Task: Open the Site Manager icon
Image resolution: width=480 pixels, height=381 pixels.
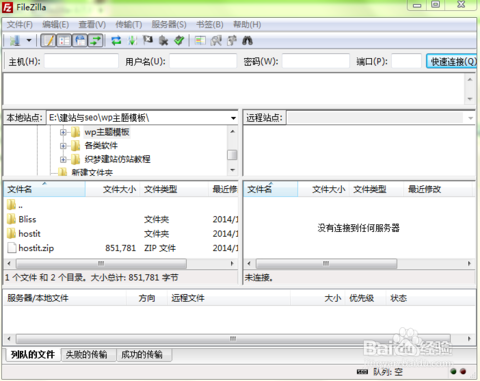Action: [15, 41]
